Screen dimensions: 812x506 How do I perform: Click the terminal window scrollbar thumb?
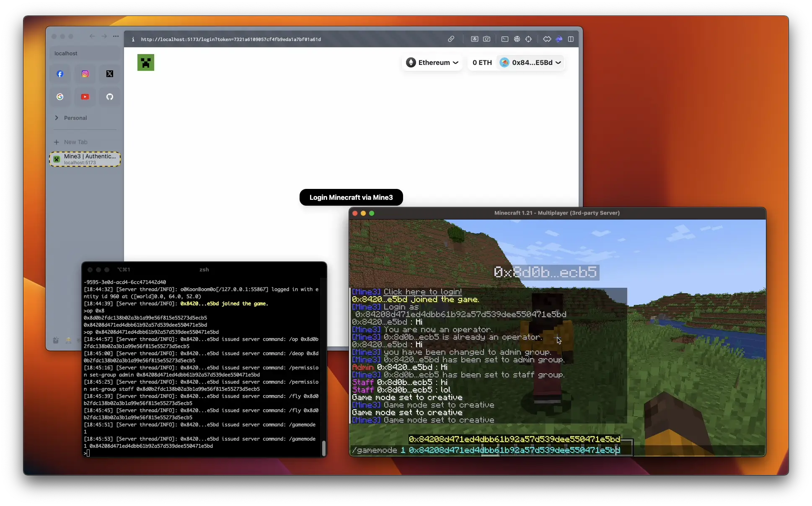click(323, 448)
